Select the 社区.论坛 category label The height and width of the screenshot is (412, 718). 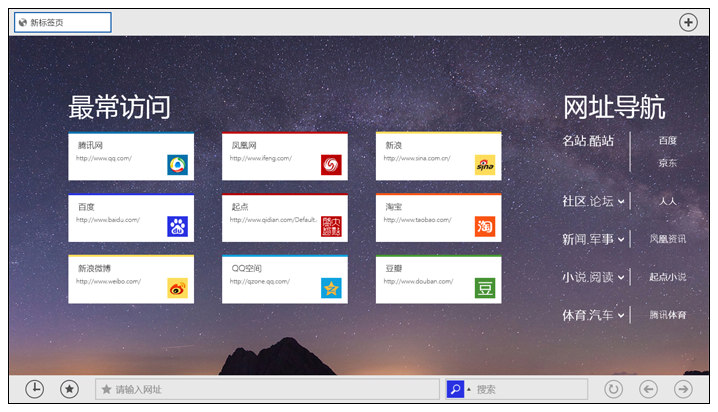pyautogui.click(x=588, y=201)
